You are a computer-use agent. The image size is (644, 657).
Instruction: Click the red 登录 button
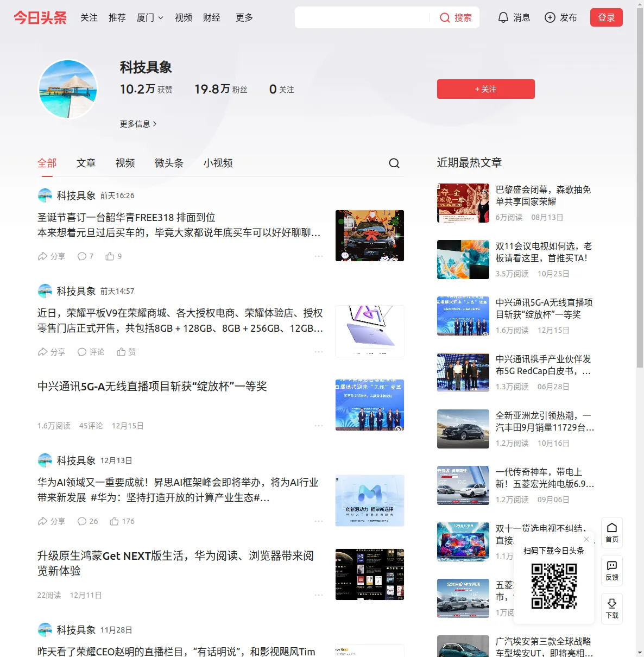tap(607, 17)
